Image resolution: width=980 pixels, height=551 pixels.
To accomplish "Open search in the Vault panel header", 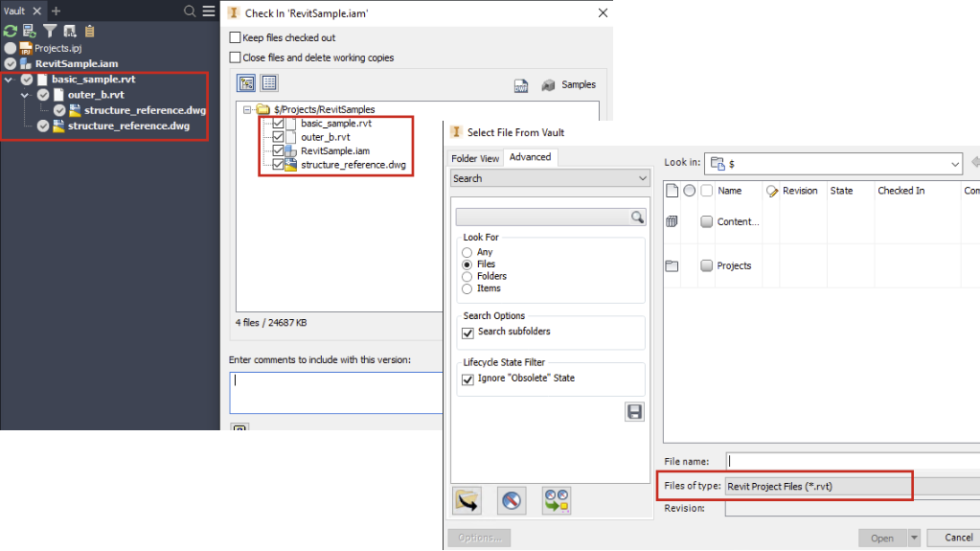I will [x=190, y=11].
